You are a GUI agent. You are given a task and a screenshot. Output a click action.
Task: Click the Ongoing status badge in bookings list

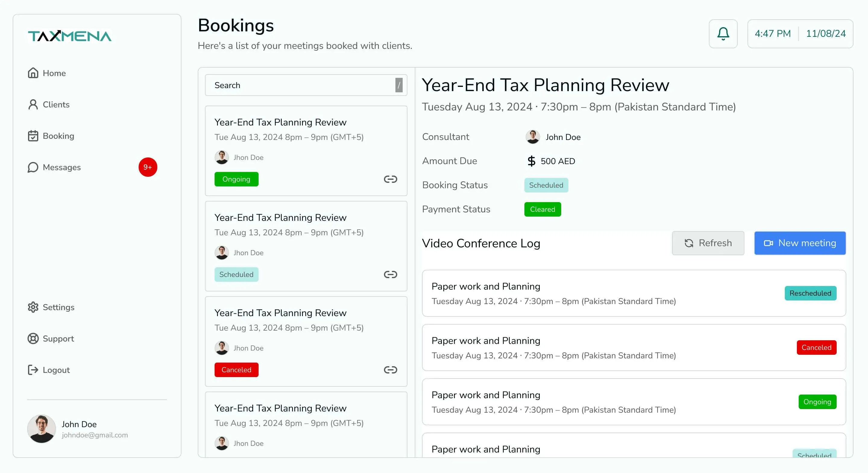(237, 179)
